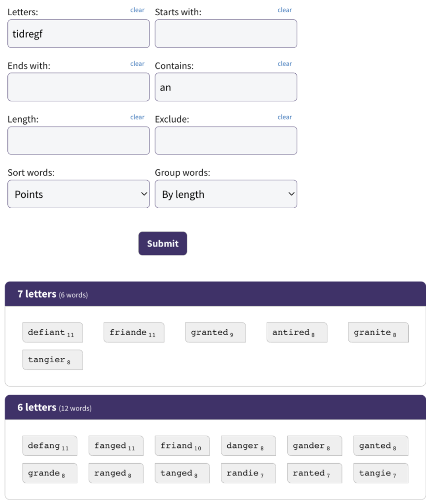
Task: Focus the Starts with input field
Action: [226, 34]
